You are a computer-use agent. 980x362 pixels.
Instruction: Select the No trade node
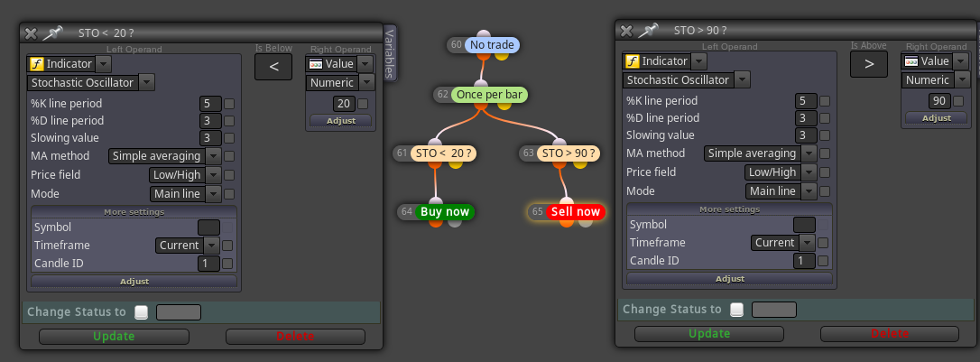coord(493,45)
